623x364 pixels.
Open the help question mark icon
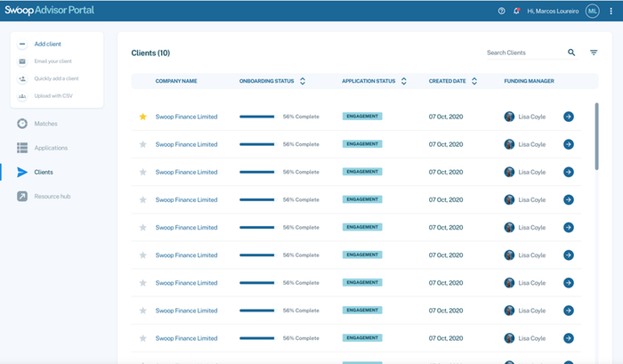coord(501,12)
